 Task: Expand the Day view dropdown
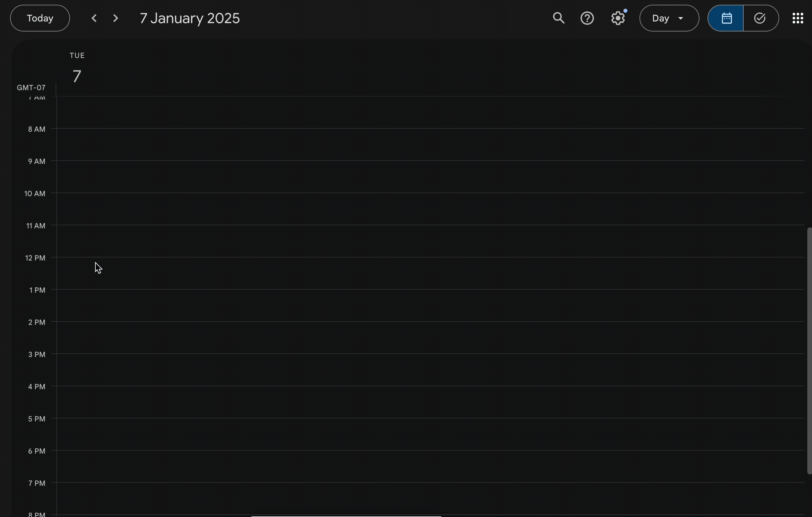(x=669, y=18)
